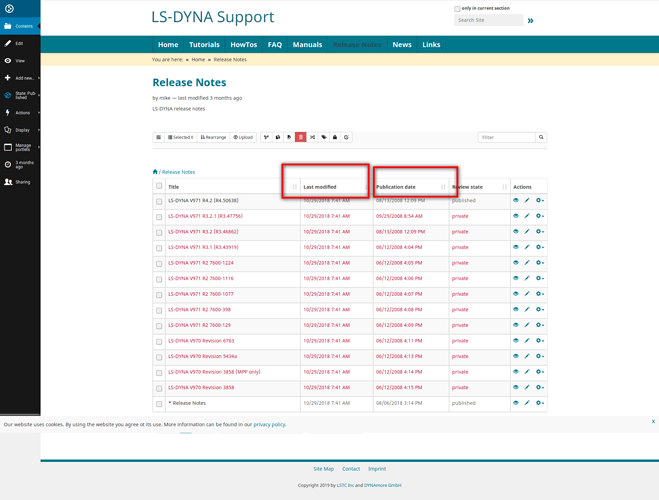
Task: Click the 'Selected 0' button
Action: 181,137
